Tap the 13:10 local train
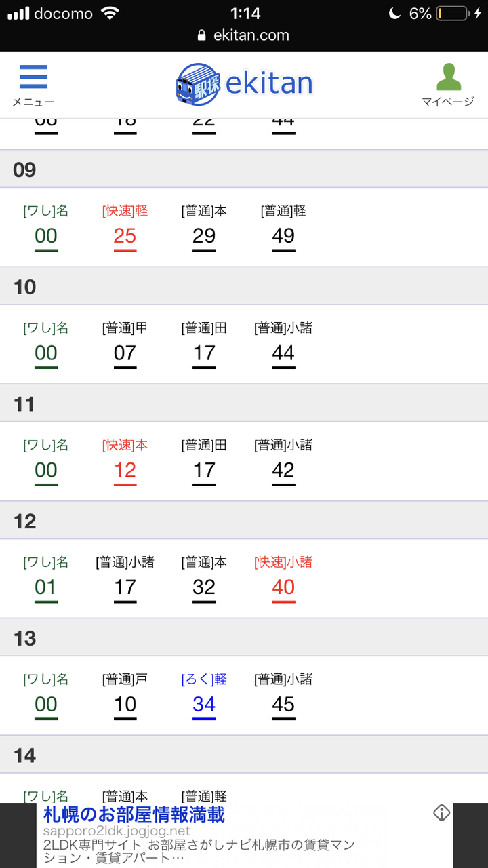488x868 pixels. coord(125,705)
